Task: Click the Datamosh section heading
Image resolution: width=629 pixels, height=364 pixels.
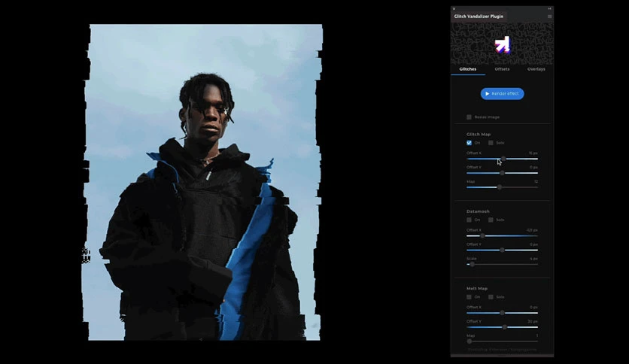Action: click(478, 211)
